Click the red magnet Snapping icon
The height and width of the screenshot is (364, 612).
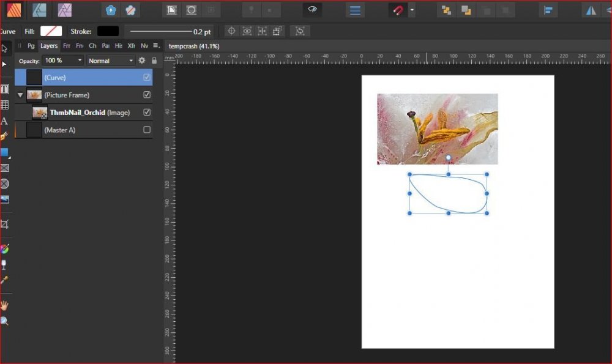click(x=398, y=10)
